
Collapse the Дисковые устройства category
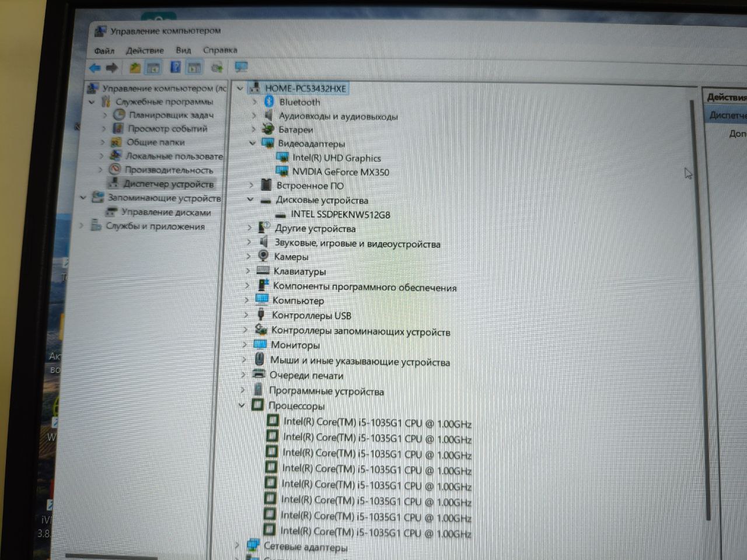(x=250, y=199)
